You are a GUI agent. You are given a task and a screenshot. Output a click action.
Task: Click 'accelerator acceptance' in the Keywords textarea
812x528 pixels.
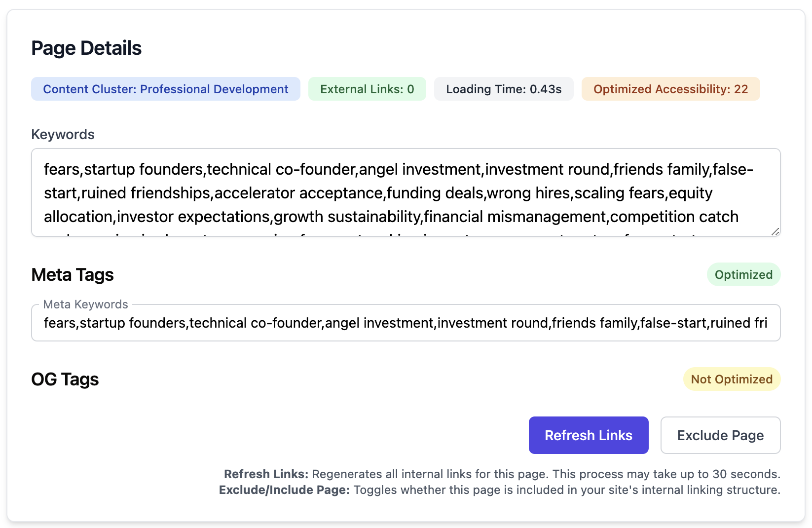coord(299,193)
